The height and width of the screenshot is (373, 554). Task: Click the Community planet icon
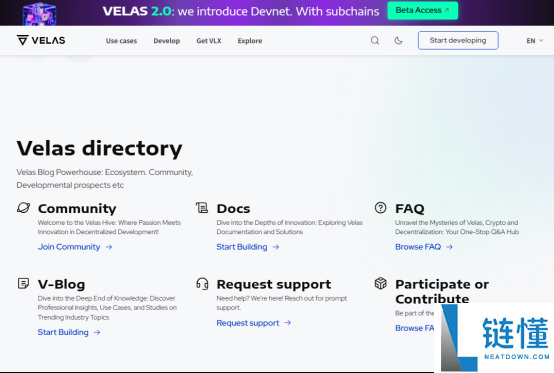pyautogui.click(x=24, y=208)
